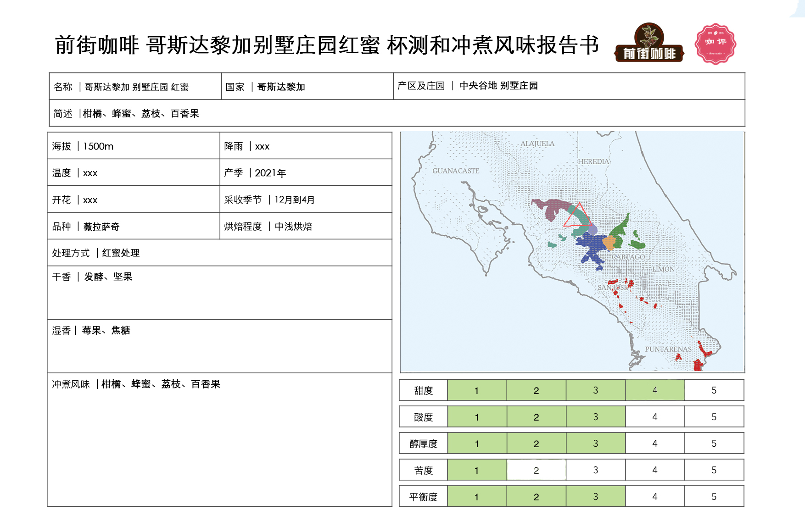
Task: Click the report title heading
Action: tap(327, 45)
